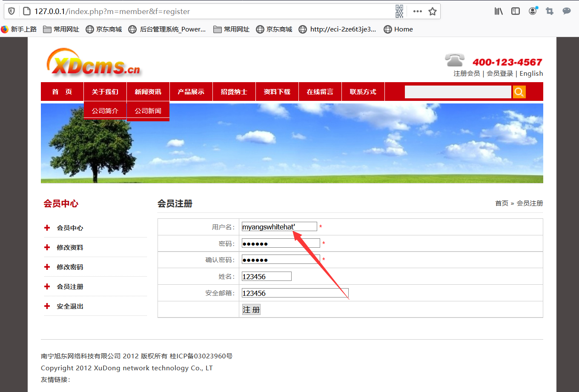Open 京东商城 bookmark before 后台管理系统
The width and height of the screenshot is (579, 392).
point(104,29)
